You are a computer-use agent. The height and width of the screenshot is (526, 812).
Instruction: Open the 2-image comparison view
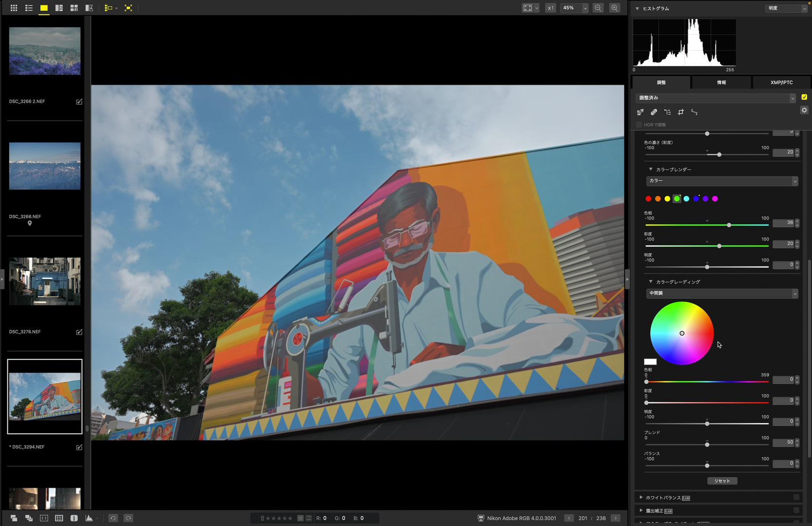[x=59, y=8]
